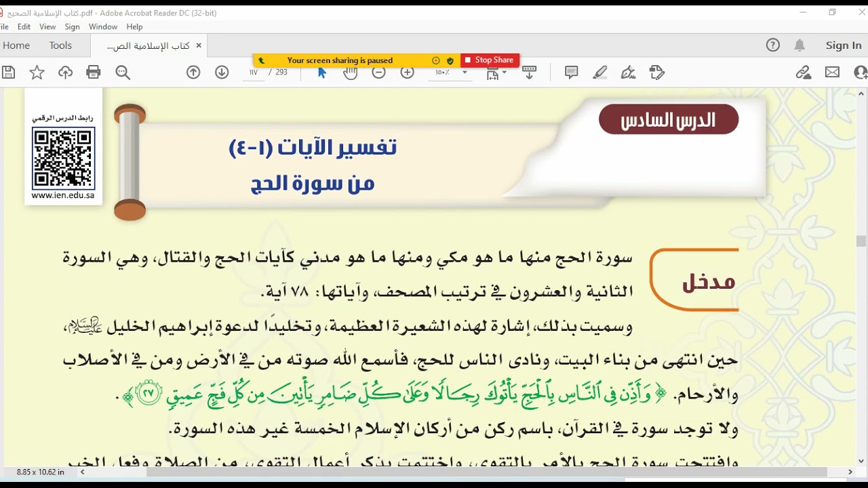Switch to the Home tab
868x488 pixels.
tap(16, 45)
